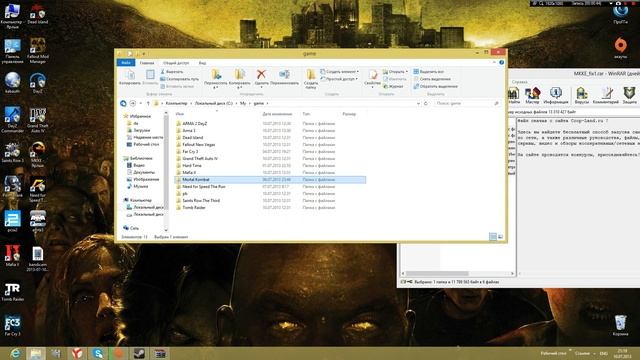Click the 'Локальный диск (C:)' breadcrumb in address bar

tap(213, 104)
